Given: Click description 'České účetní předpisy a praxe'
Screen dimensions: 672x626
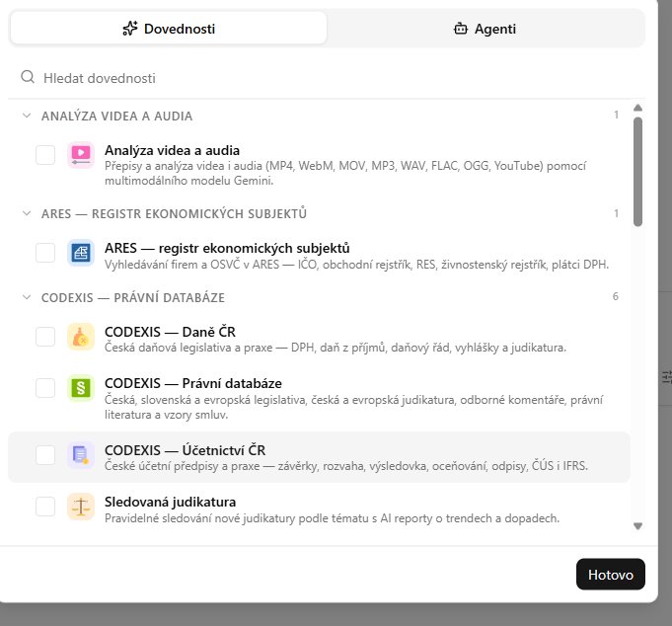Looking at the screenshot, I should click(182, 466).
